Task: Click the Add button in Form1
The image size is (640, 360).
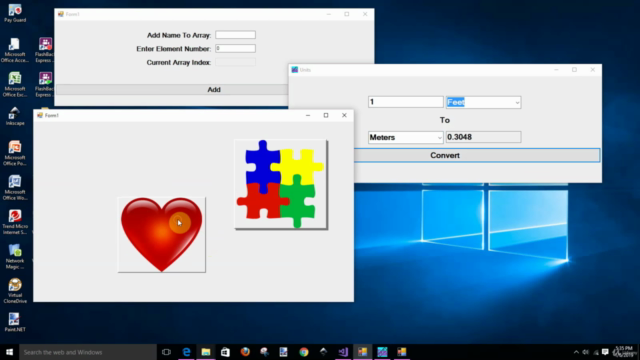Action: (x=172, y=90)
